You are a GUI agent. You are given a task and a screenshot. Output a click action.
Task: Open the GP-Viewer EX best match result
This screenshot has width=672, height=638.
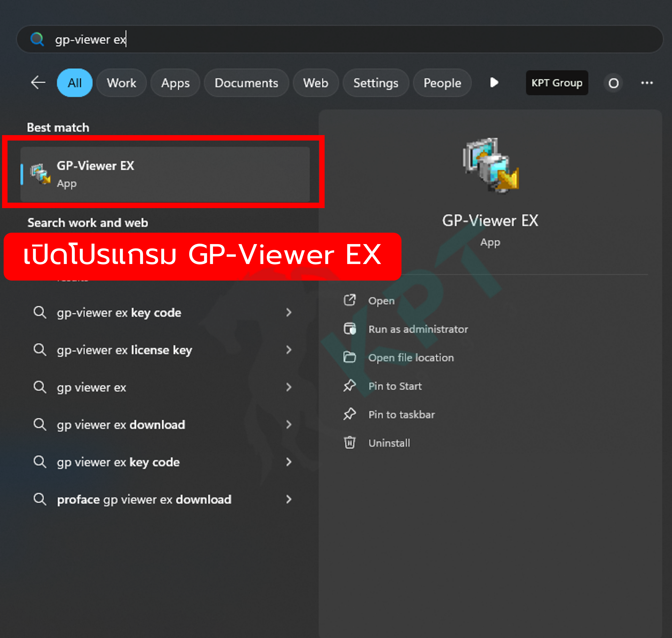point(165,174)
